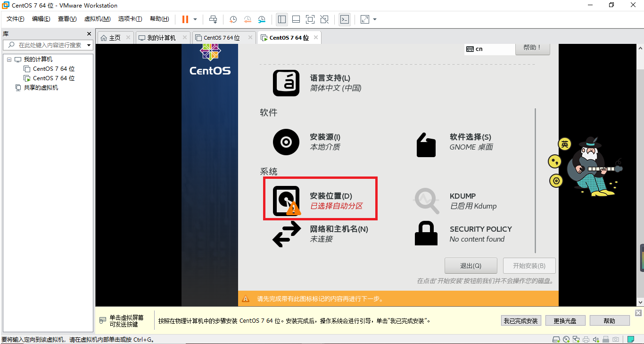Screen dimensions: 644x344
Task: Connect the CD/DVD device in the status bar
Action: pos(566,339)
